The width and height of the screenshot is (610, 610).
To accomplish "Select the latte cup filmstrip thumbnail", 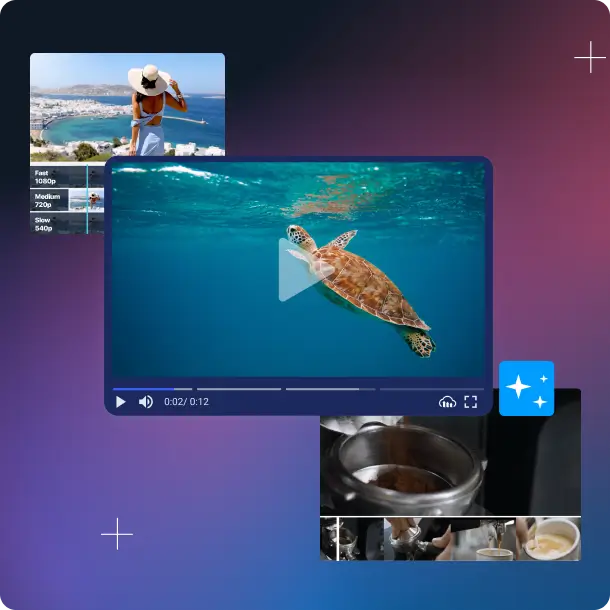I will [549, 539].
